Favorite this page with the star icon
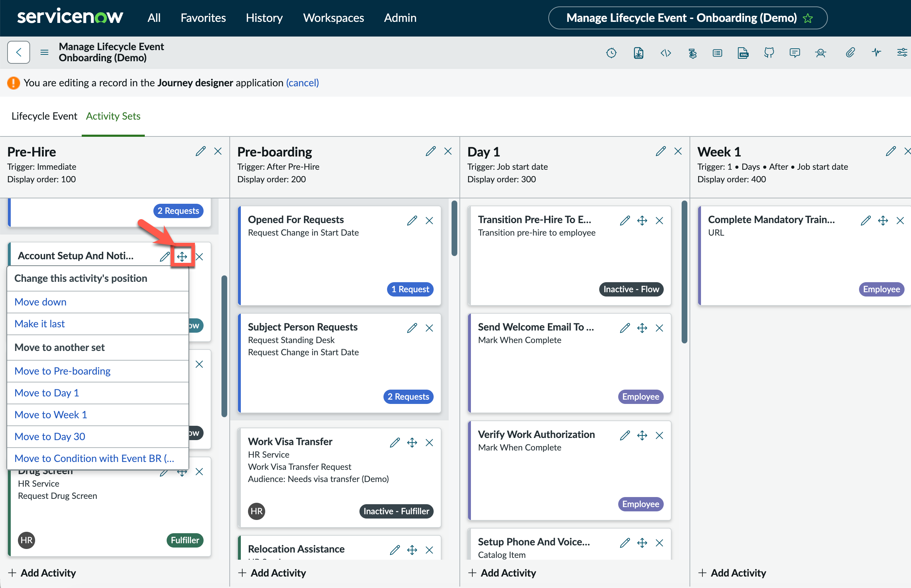911x588 pixels. tap(808, 18)
